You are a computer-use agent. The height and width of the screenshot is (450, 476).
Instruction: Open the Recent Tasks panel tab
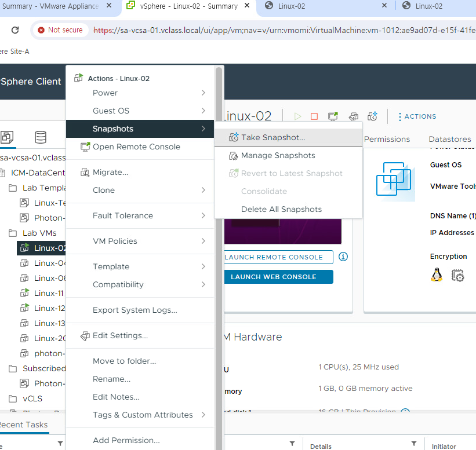24,425
